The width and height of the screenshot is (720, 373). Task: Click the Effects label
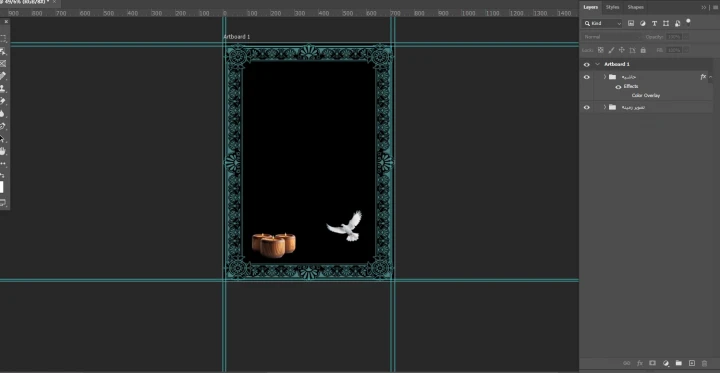click(631, 86)
